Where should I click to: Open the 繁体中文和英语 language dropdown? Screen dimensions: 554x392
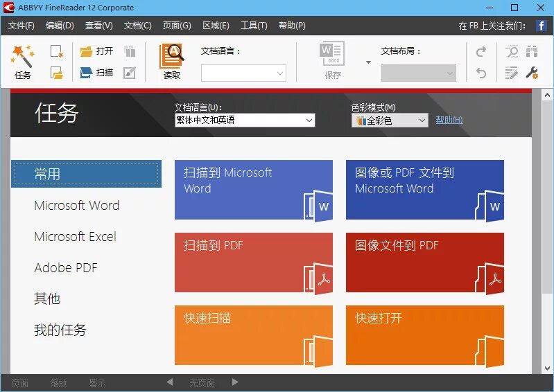click(x=245, y=121)
